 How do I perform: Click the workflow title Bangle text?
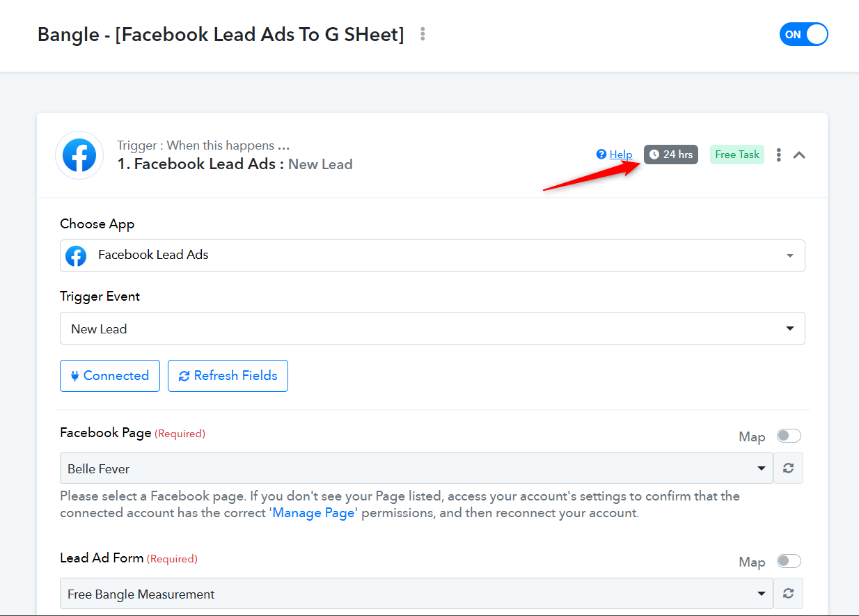click(221, 34)
